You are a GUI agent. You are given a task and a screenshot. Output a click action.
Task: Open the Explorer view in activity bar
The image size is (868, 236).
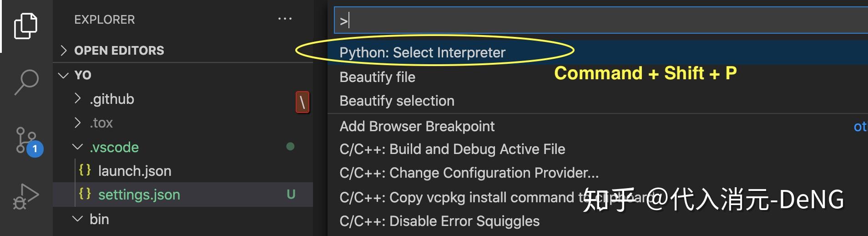coord(26,26)
